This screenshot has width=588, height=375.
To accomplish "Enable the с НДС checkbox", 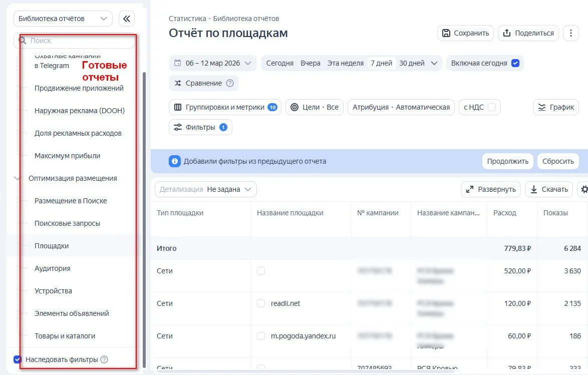I will coord(492,107).
